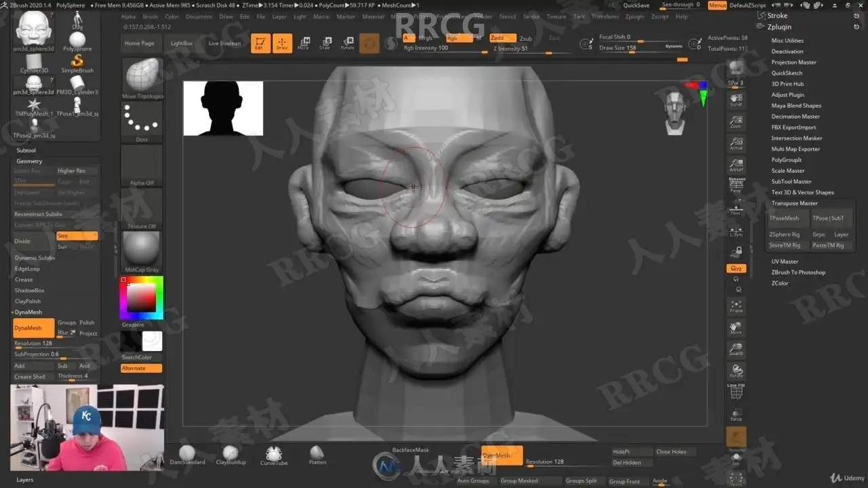This screenshot has width=868, height=488.
Task: Pick a color in the color picker square
Action: click(141, 297)
